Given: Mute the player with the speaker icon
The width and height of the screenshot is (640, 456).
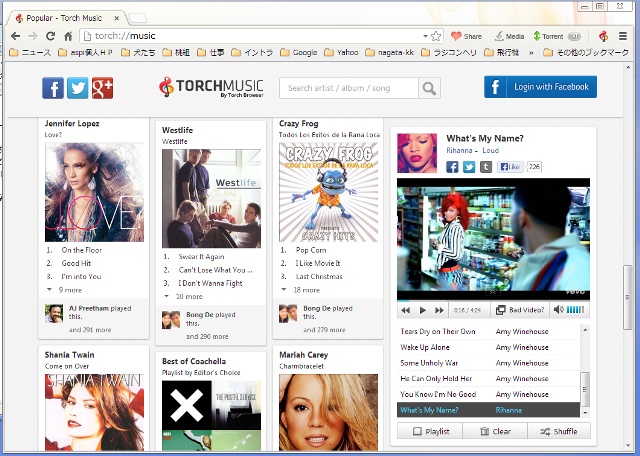Looking at the screenshot, I should (x=558, y=310).
